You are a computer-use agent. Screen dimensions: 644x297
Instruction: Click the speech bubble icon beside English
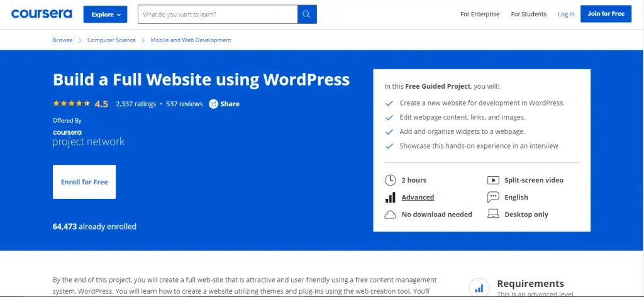493,198
